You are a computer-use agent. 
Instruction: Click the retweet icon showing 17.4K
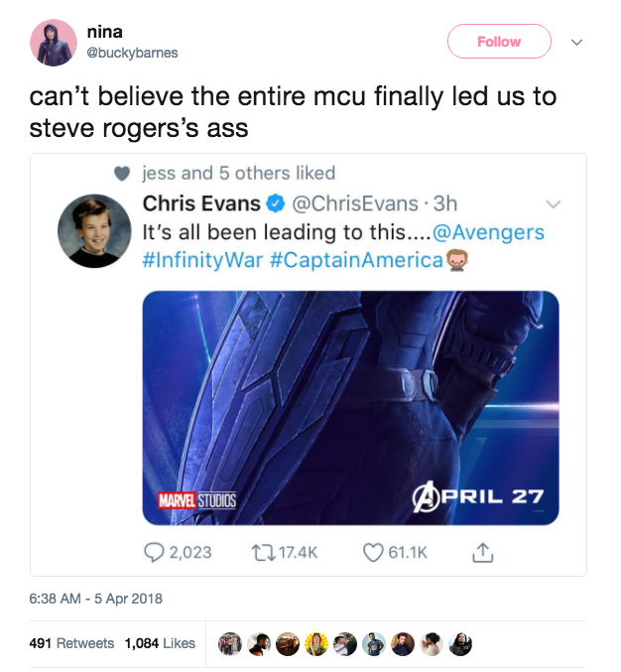coord(262,553)
